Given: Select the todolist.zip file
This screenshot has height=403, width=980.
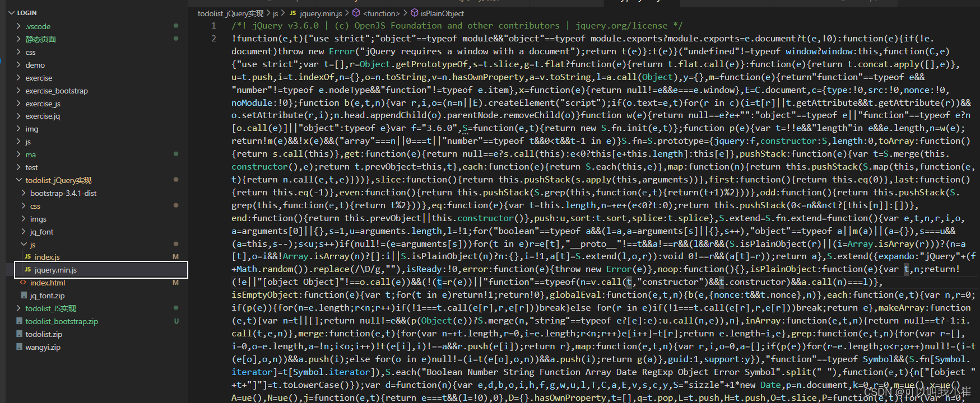Looking at the screenshot, I should 44,334.
